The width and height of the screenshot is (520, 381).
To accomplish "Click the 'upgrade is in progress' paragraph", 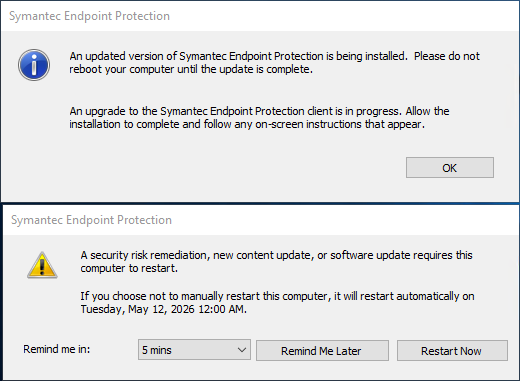I will pyautogui.click(x=259, y=117).
